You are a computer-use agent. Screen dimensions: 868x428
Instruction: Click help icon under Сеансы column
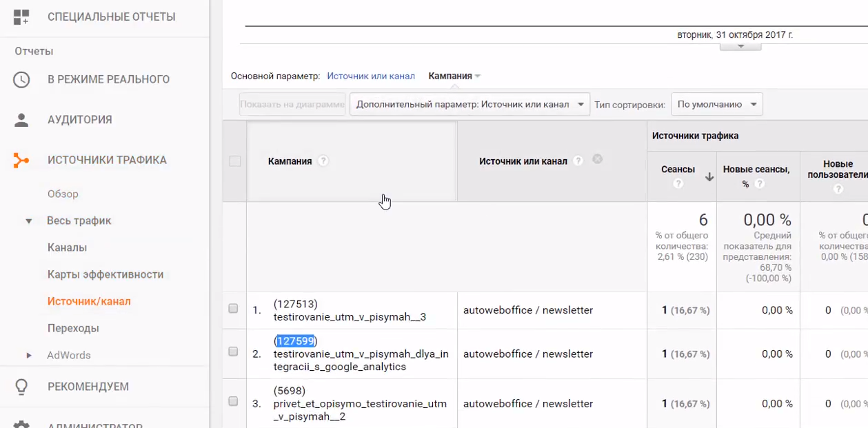[x=678, y=184]
